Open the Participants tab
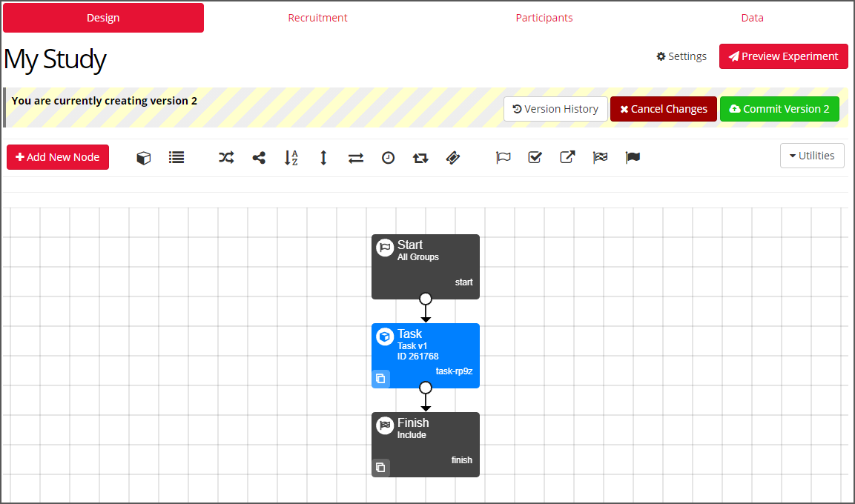 [544, 17]
